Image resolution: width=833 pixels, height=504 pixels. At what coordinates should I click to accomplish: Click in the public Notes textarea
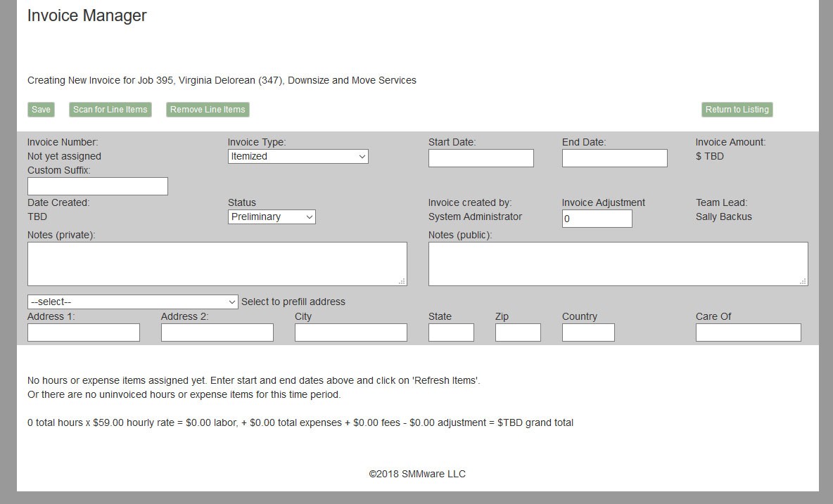pos(618,264)
